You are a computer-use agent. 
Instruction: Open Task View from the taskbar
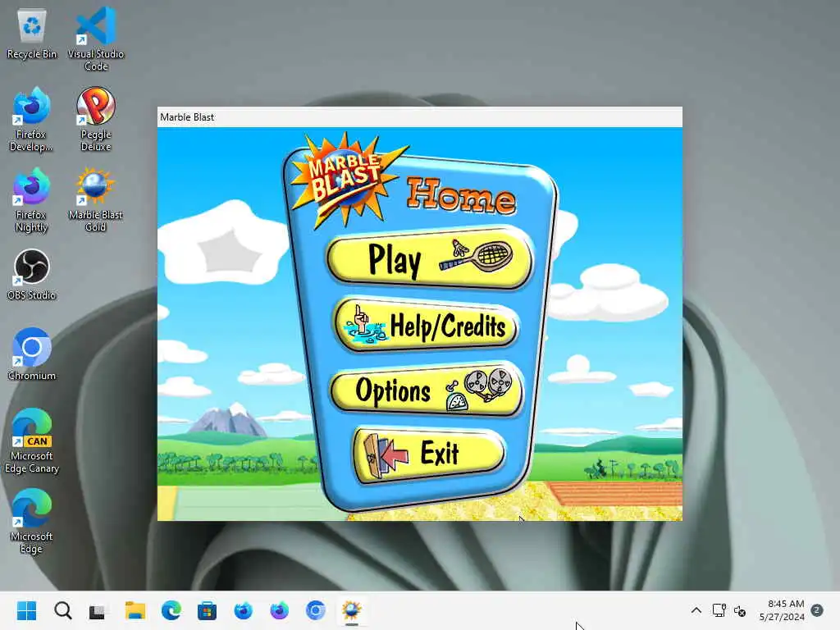(x=98, y=610)
